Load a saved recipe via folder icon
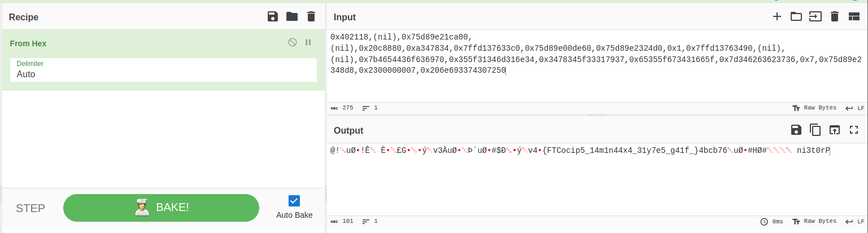 pyautogui.click(x=292, y=16)
